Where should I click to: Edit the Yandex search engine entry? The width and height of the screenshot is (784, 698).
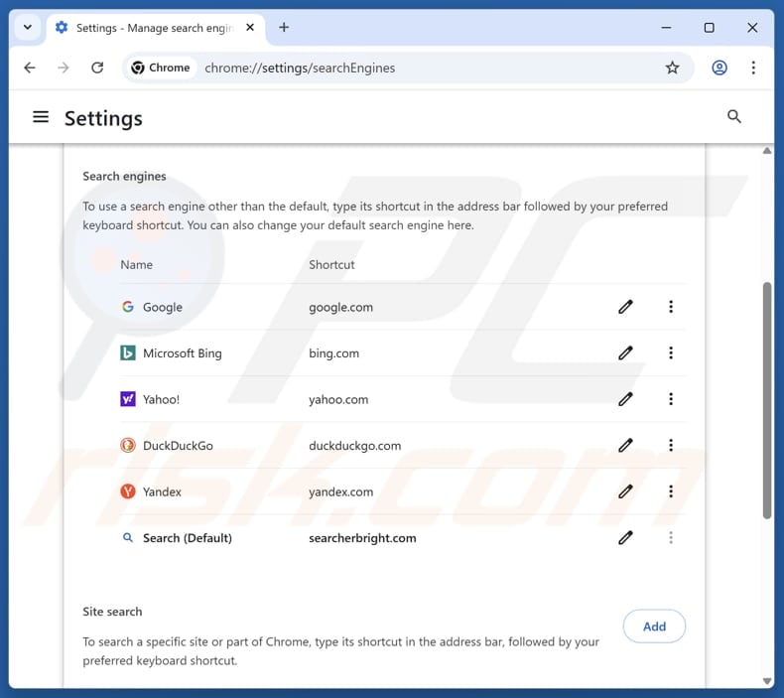[x=625, y=491]
